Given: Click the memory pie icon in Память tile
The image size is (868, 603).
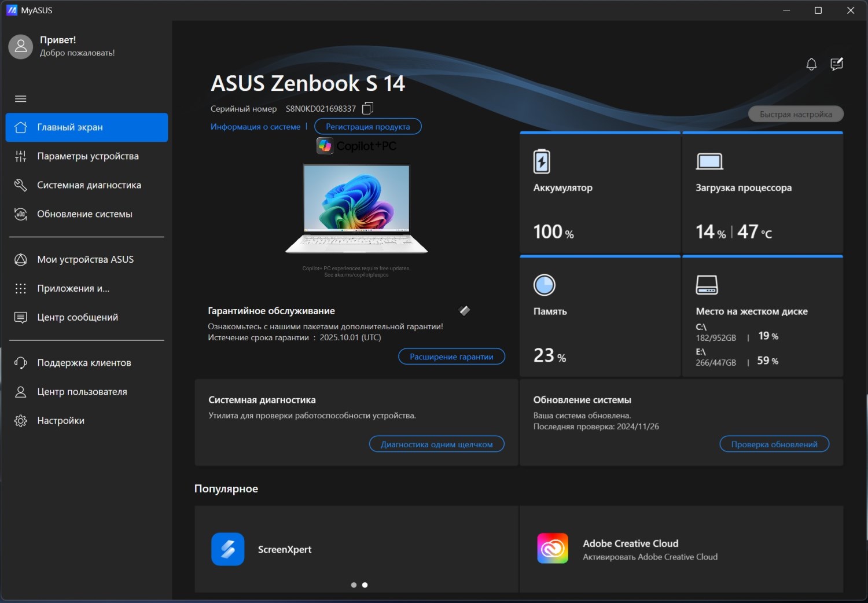Looking at the screenshot, I should 544,285.
